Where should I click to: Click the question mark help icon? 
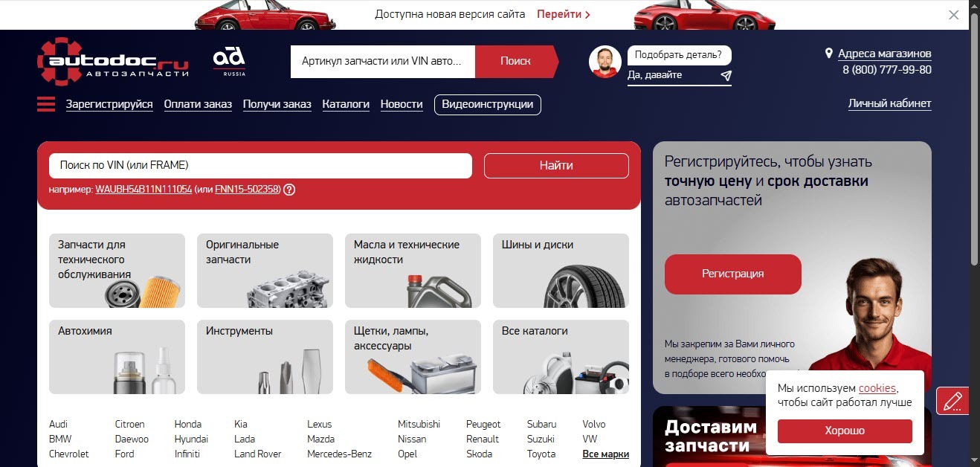pos(289,190)
